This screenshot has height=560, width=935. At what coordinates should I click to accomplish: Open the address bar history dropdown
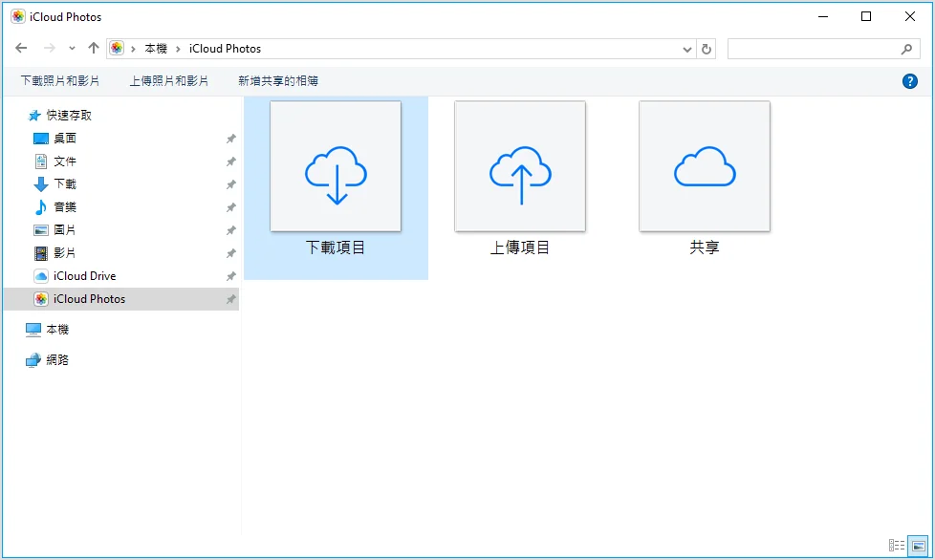tap(687, 50)
